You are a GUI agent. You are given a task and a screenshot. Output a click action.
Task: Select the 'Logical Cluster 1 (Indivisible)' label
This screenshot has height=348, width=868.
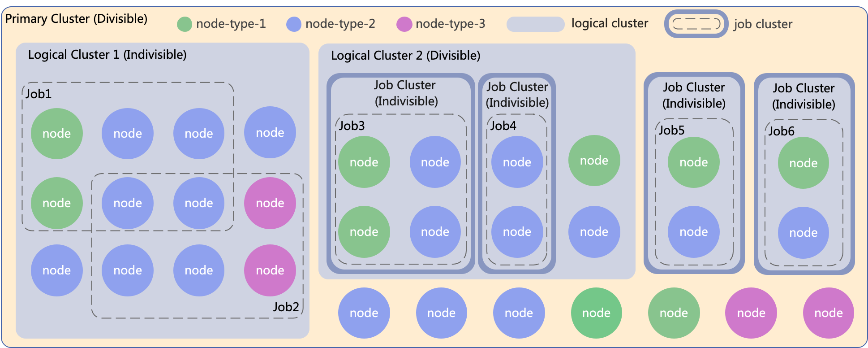pos(107,55)
